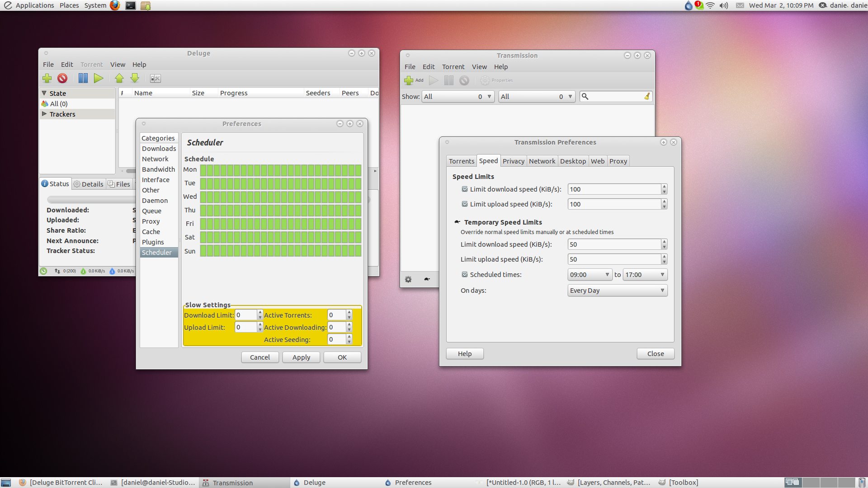
Task: Click Transmission search input field
Action: [617, 96]
